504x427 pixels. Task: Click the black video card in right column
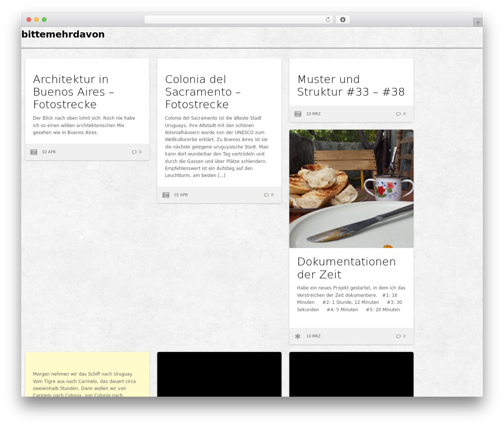351,374
